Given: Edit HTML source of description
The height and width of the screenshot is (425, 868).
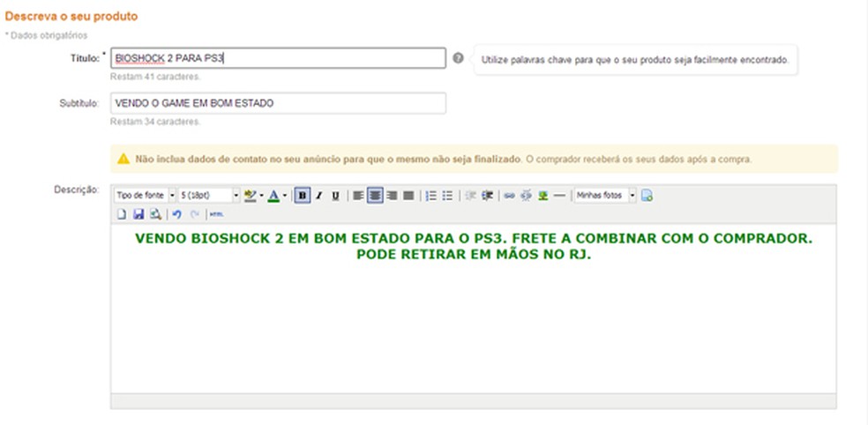Looking at the screenshot, I should tap(216, 214).
